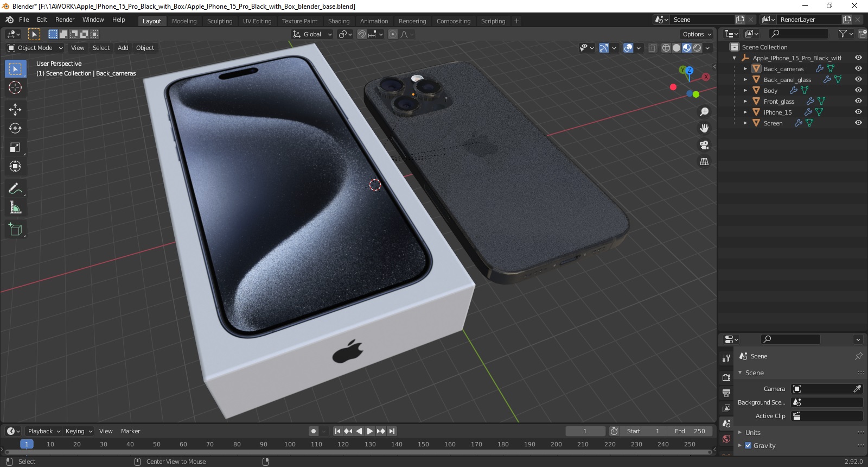Open World properties tab icon
Image resolution: width=868 pixels, height=467 pixels.
point(726,439)
